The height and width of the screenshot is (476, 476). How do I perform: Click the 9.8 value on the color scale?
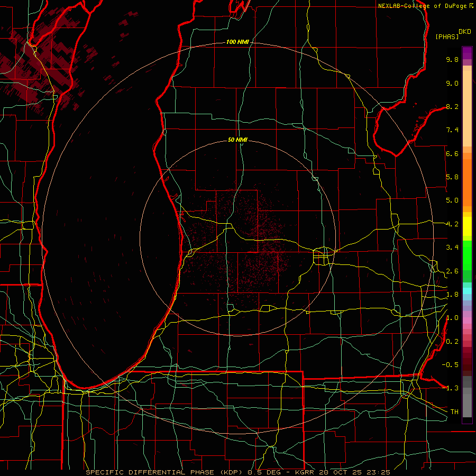pos(452,59)
